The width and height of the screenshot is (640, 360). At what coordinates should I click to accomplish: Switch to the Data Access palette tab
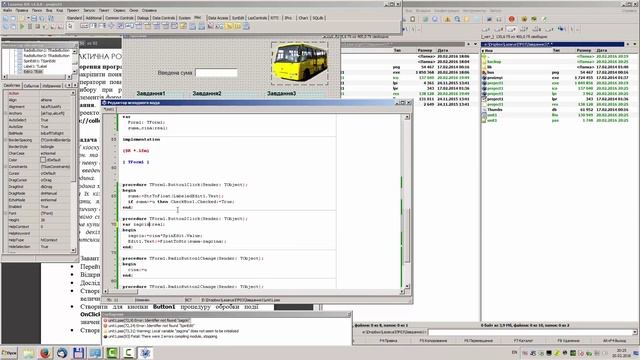tap(218, 18)
